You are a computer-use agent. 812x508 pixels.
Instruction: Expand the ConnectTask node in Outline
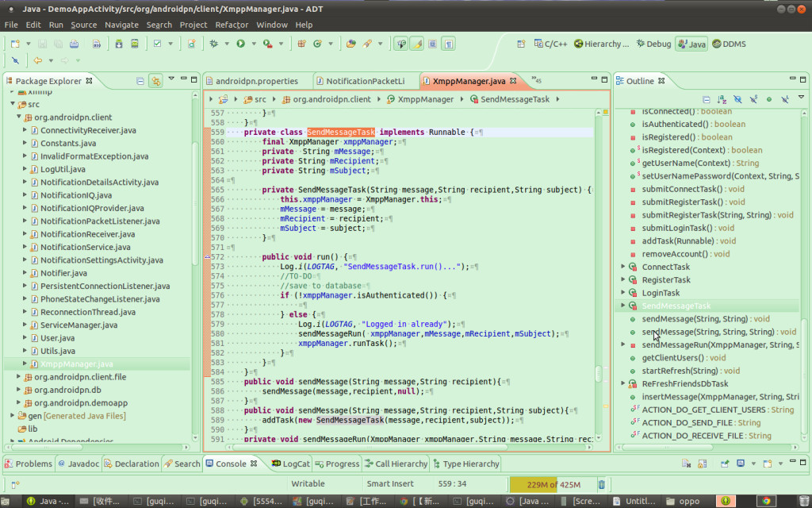click(x=623, y=267)
